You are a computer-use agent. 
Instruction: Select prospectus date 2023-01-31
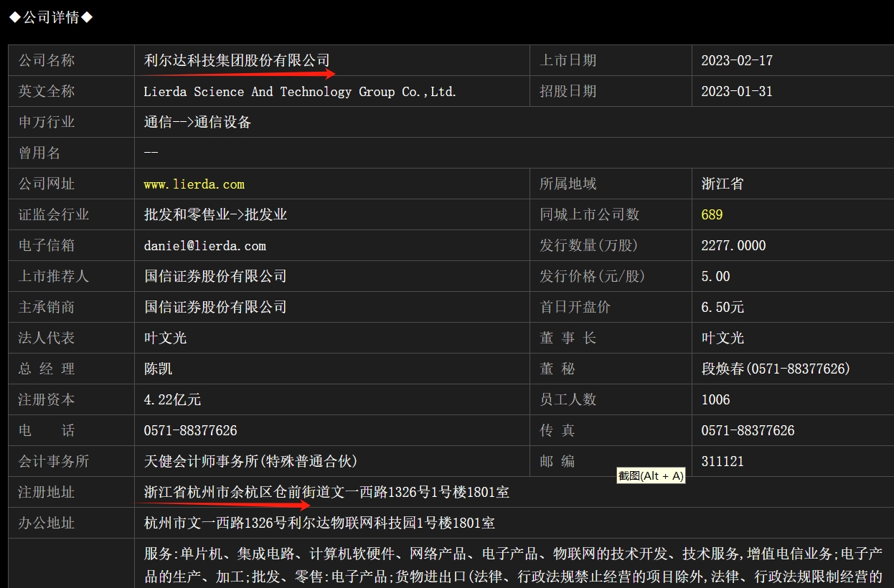pos(737,92)
